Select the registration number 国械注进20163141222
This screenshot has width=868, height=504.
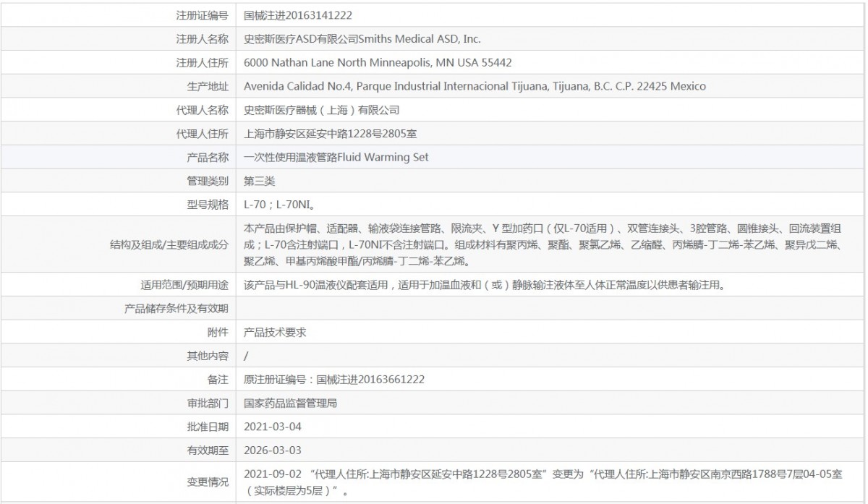[x=299, y=15]
